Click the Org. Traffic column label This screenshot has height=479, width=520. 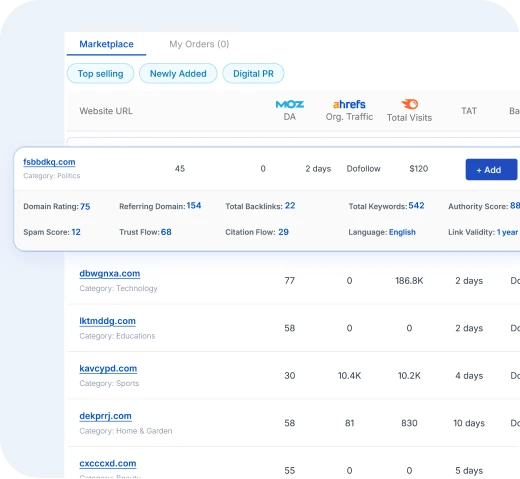[x=349, y=117]
